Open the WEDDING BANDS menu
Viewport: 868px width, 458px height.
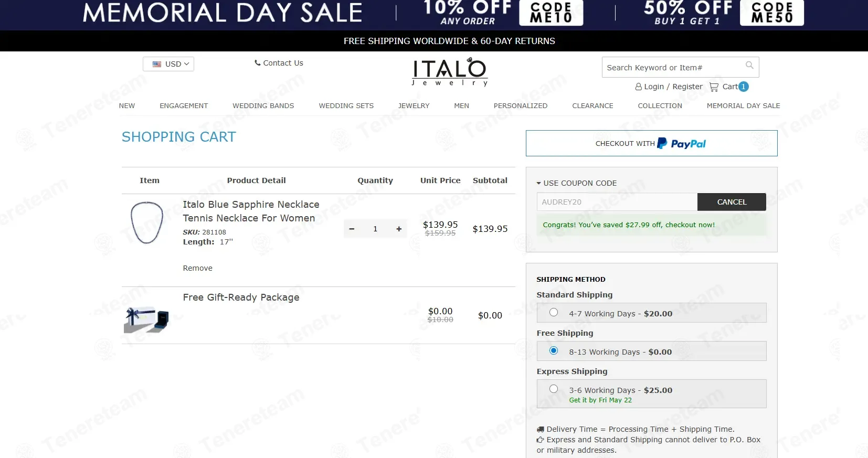(263, 105)
